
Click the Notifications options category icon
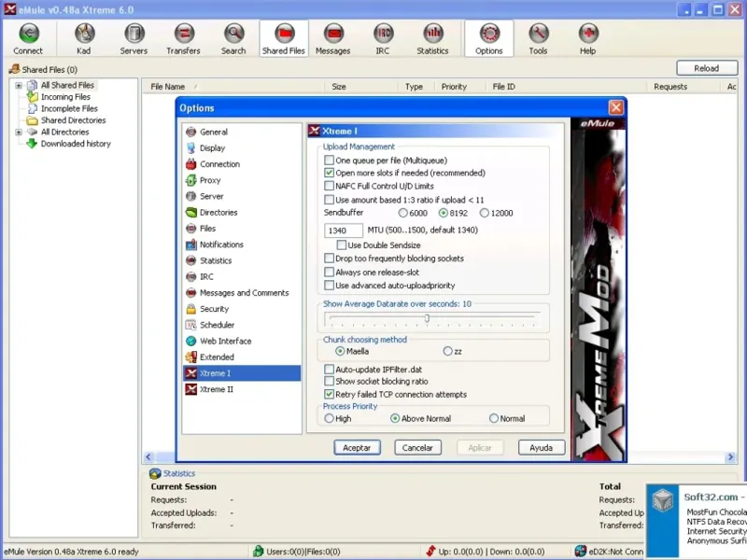(191, 245)
